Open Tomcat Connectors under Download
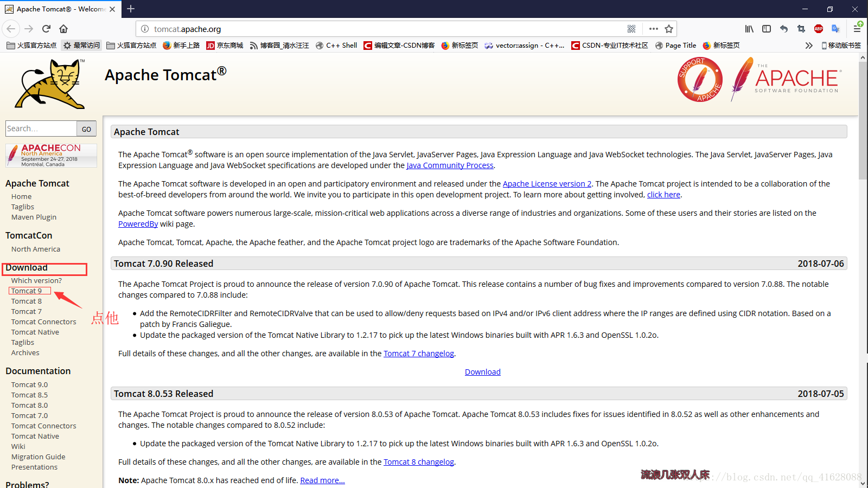Screen dimensions: 868x488 44,322
